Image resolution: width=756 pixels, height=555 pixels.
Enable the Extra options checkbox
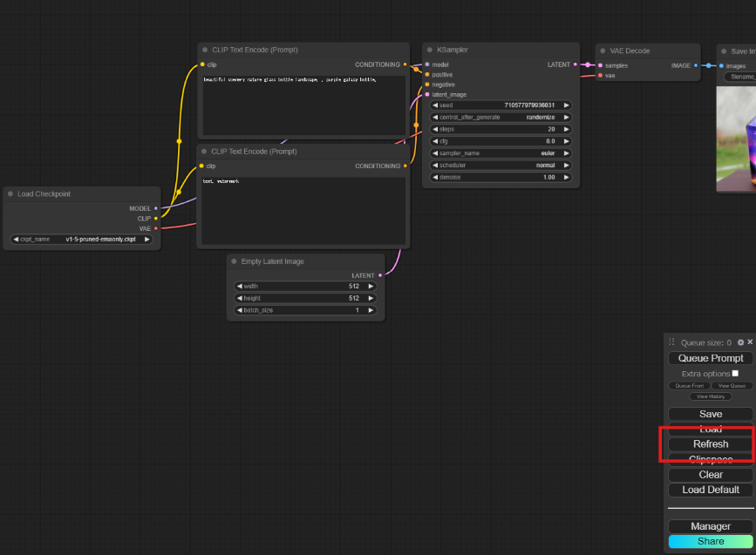(735, 374)
